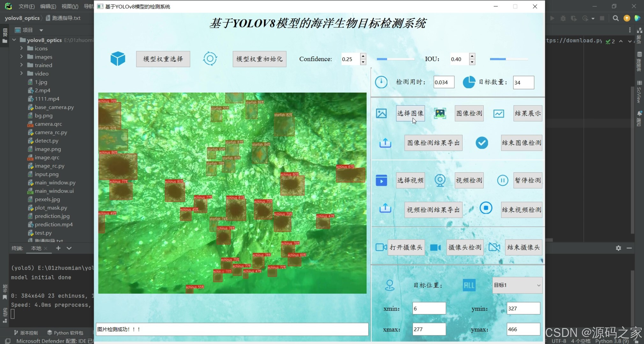The height and width of the screenshot is (344, 644).
Task: Switch to the 本地 terminal tab
Action: click(36, 248)
